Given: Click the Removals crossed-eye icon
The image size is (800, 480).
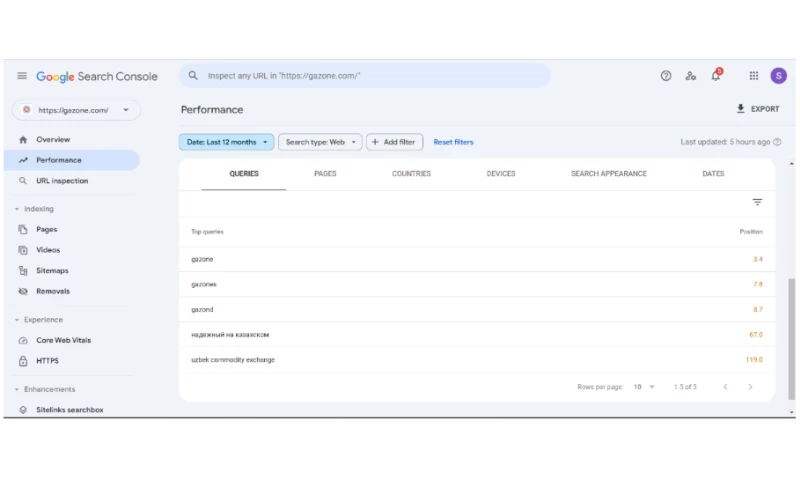Looking at the screenshot, I should 23,291.
